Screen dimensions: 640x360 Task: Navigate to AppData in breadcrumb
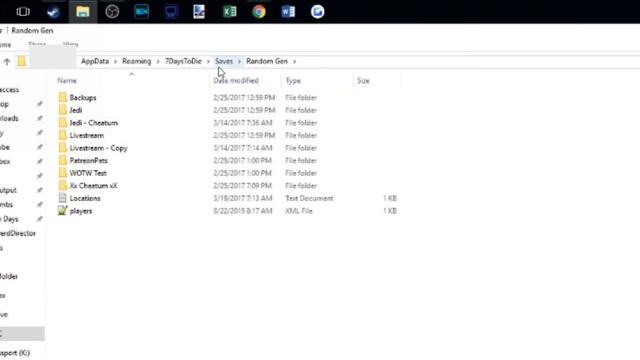point(95,61)
